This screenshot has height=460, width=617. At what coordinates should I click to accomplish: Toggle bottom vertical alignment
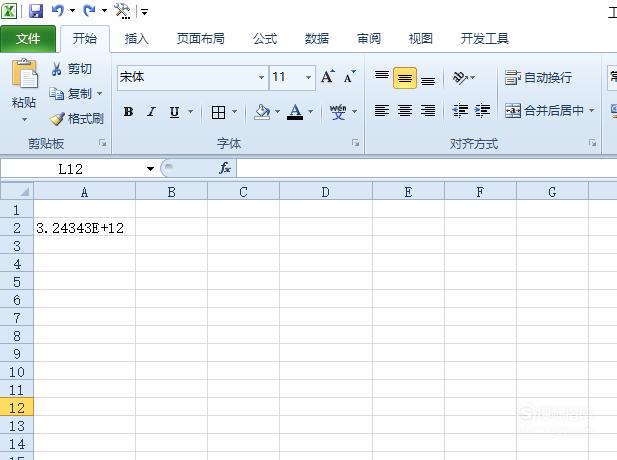tap(428, 79)
